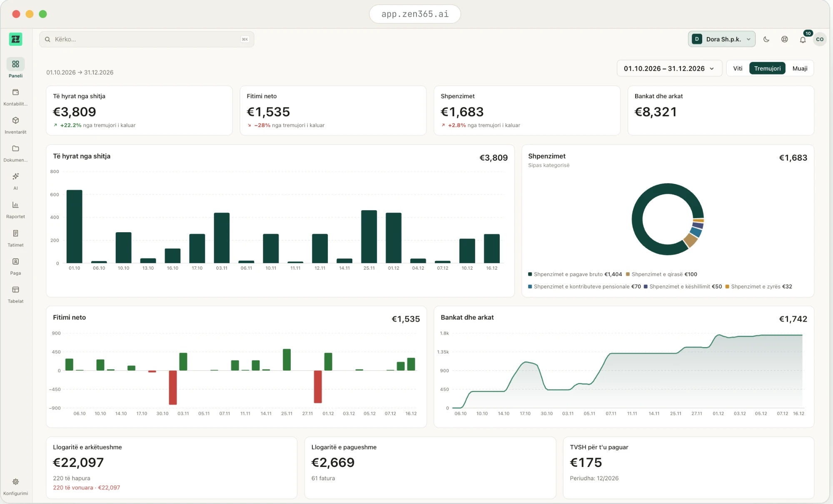Open the Të hyrat nga shitja summary card
Viewport: 833px width, 504px height.
pos(139,110)
